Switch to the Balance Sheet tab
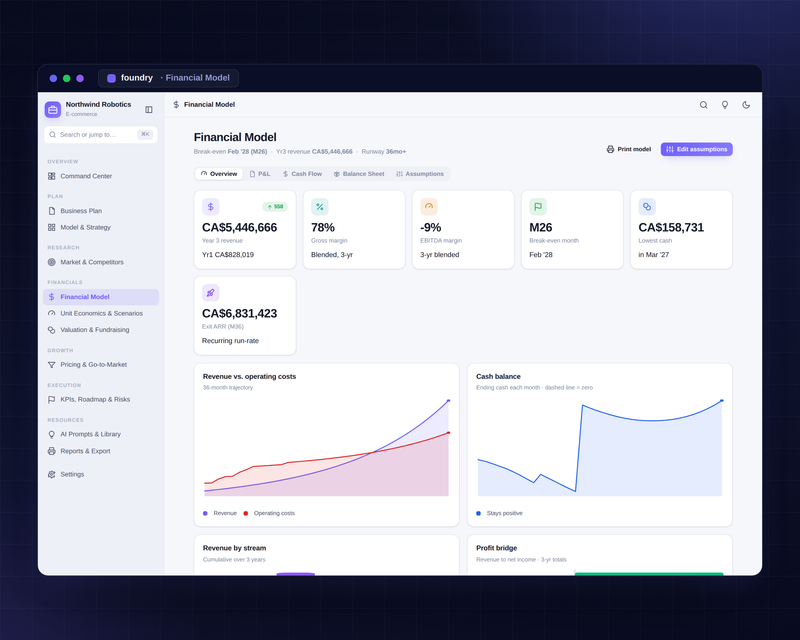 359,174
